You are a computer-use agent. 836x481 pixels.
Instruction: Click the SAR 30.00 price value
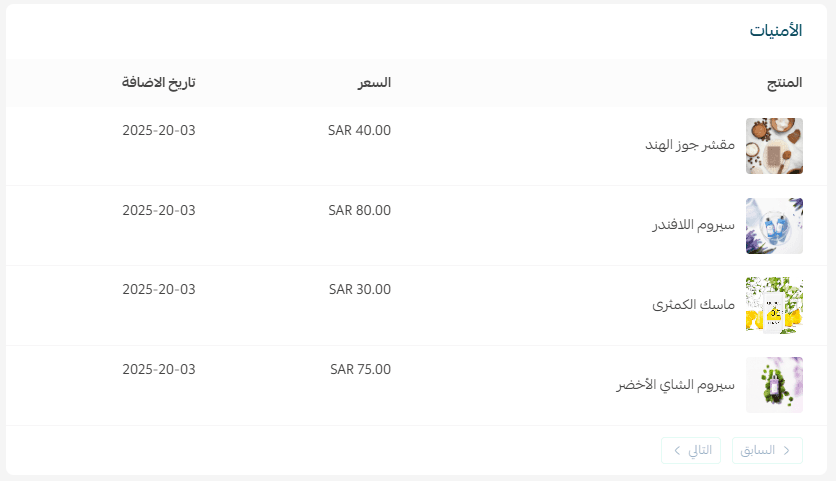click(x=360, y=289)
